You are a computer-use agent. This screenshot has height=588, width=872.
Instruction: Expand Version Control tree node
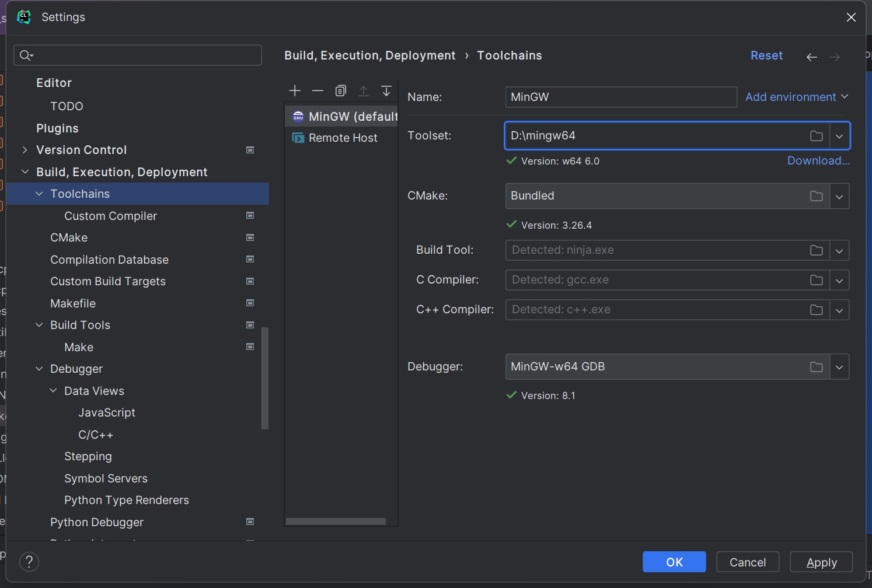click(25, 150)
